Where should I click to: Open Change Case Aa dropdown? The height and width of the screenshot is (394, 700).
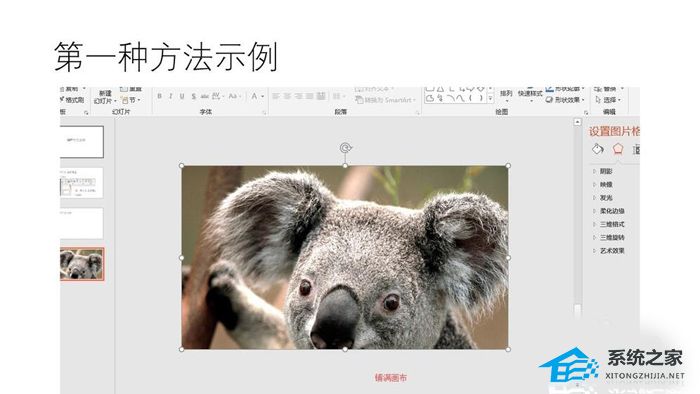pyautogui.click(x=234, y=96)
